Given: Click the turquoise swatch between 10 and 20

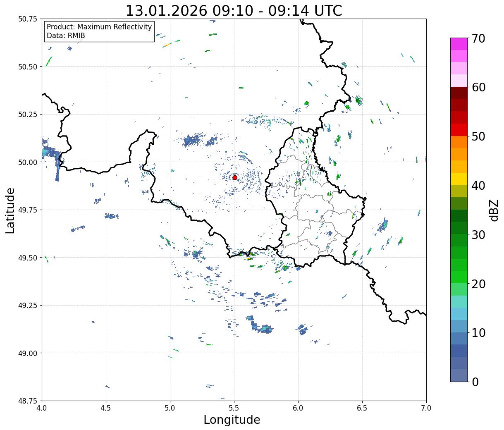Looking at the screenshot, I should [x=459, y=301].
